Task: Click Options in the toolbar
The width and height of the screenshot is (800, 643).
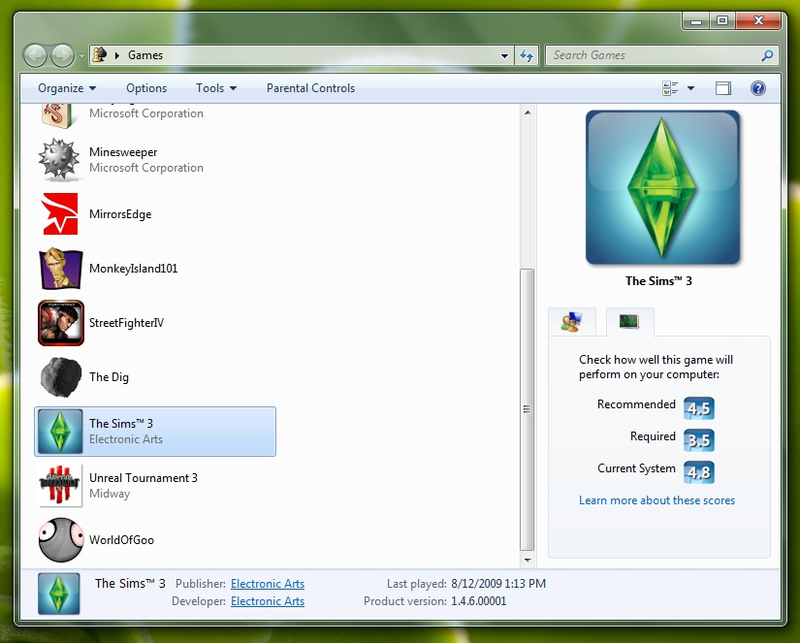Action: (x=146, y=88)
